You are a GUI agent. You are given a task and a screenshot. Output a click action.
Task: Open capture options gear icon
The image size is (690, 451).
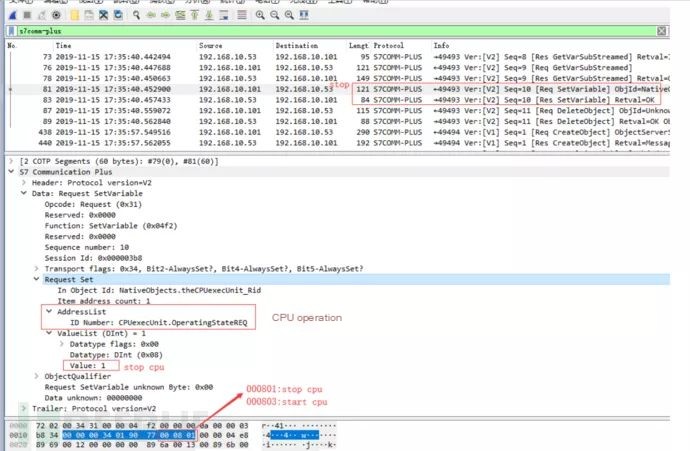point(56,15)
